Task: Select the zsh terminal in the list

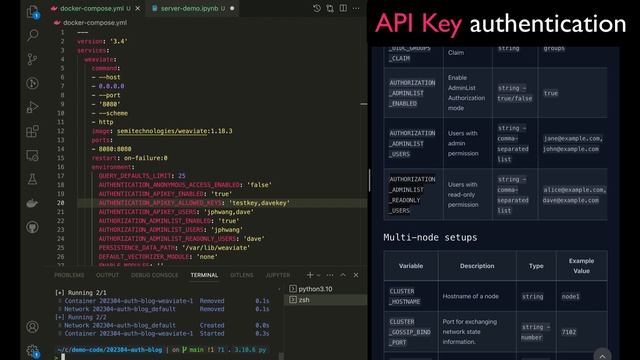Action: click(325, 300)
